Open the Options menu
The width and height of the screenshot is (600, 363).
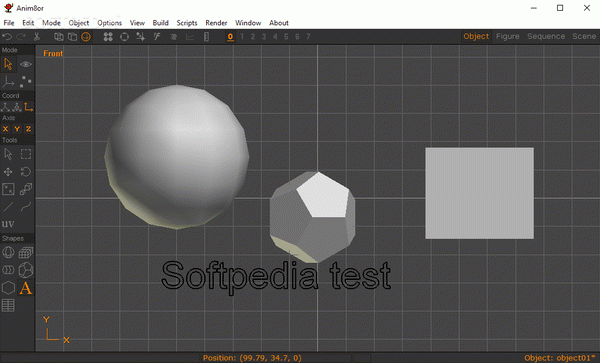pyautogui.click(x=109, y=23)
